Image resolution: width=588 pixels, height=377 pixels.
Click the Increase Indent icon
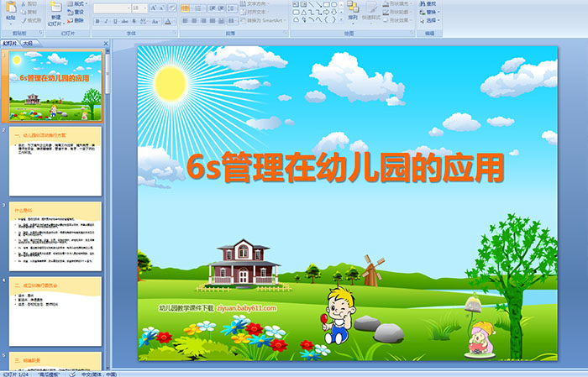tap(221, 8)
